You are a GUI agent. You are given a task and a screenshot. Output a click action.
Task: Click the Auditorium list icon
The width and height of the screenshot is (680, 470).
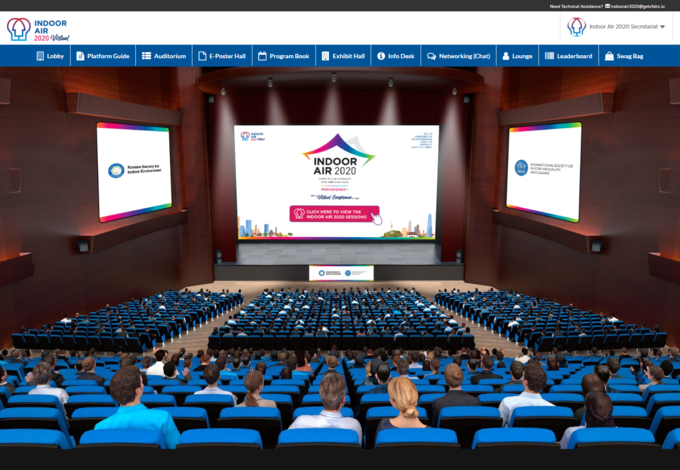click(x=147, y=56)
